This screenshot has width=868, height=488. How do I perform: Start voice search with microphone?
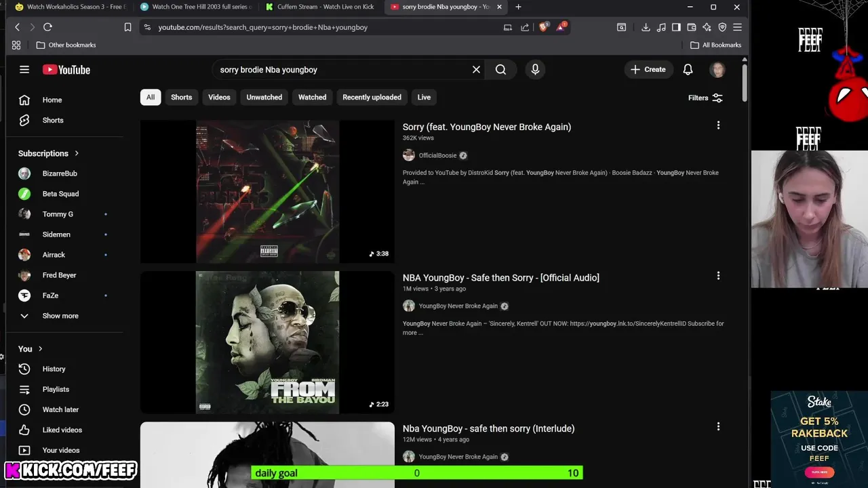[x=535, y=69]
